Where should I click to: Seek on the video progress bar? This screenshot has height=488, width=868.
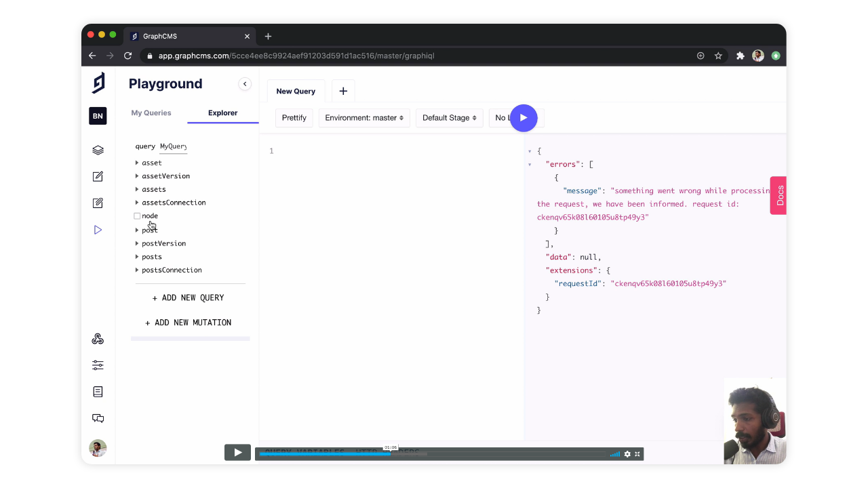[434, 454]
